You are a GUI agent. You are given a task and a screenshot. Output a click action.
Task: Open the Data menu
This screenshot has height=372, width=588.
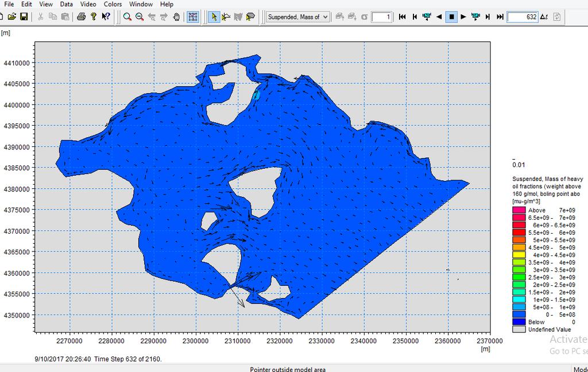[x=66, y=4]
